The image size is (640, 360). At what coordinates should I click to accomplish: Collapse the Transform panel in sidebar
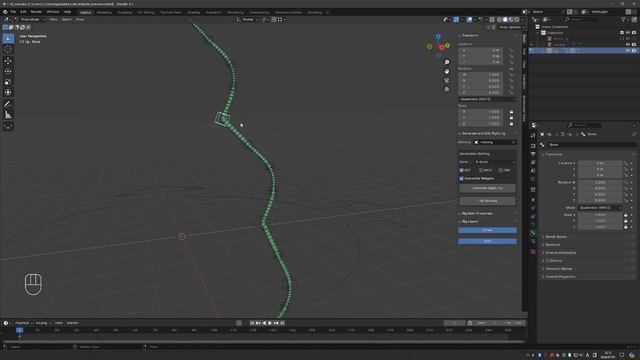(470, 36)
